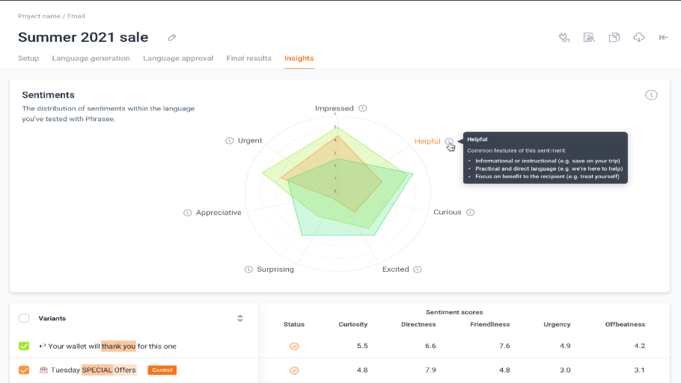Click the Urgent sentiment label
Viewport: 681px width, 383px height.
point(250,140)
